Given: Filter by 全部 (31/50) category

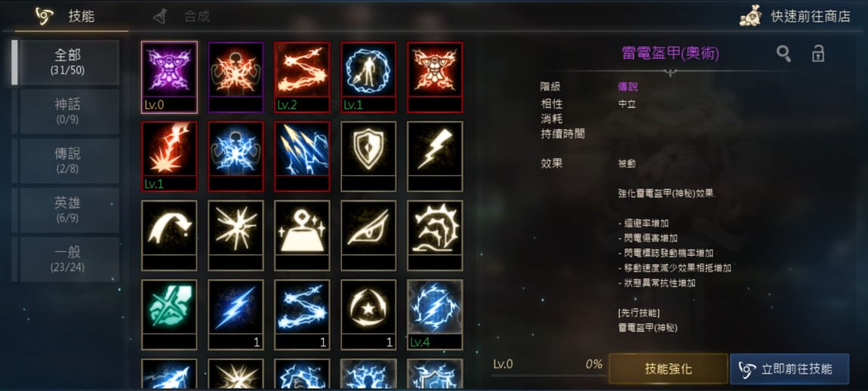Looking at the screenshot, I should coord(68,62).
